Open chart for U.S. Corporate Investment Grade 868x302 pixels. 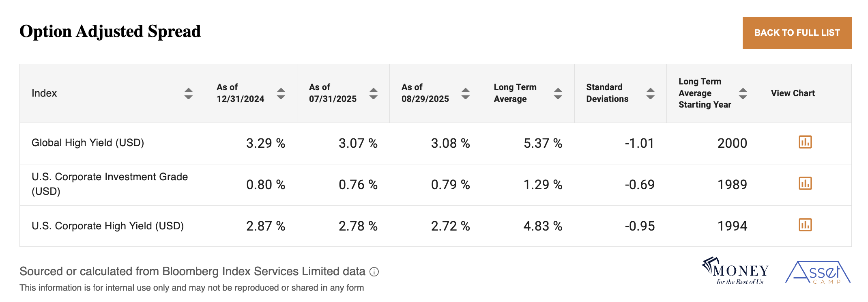805,183
